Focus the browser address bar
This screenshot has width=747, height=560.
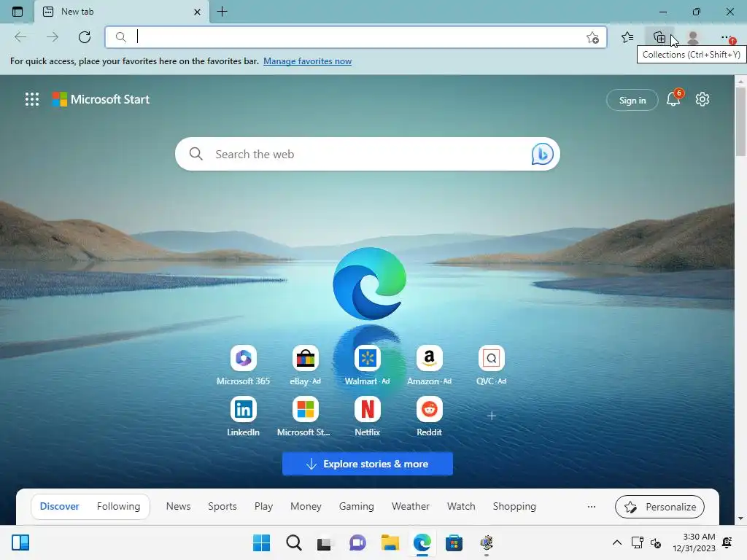click(x=355, y=37)
